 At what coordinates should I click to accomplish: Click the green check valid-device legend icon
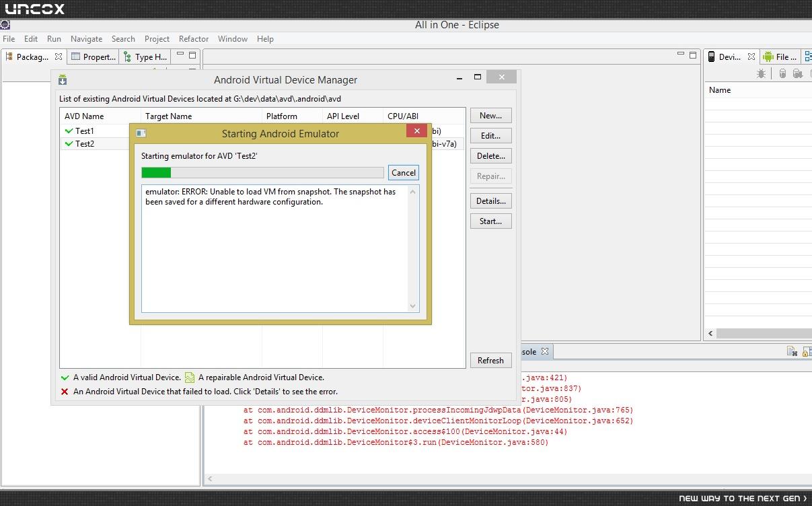[65, 377]
